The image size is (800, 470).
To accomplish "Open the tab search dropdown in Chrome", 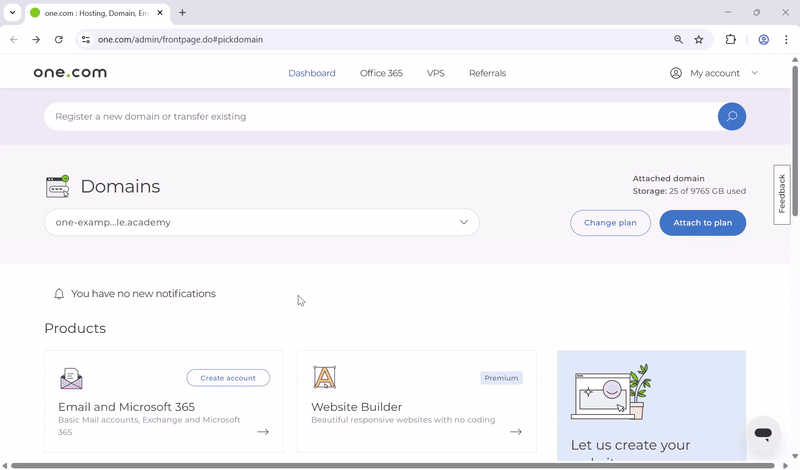I will click(13, 13).
